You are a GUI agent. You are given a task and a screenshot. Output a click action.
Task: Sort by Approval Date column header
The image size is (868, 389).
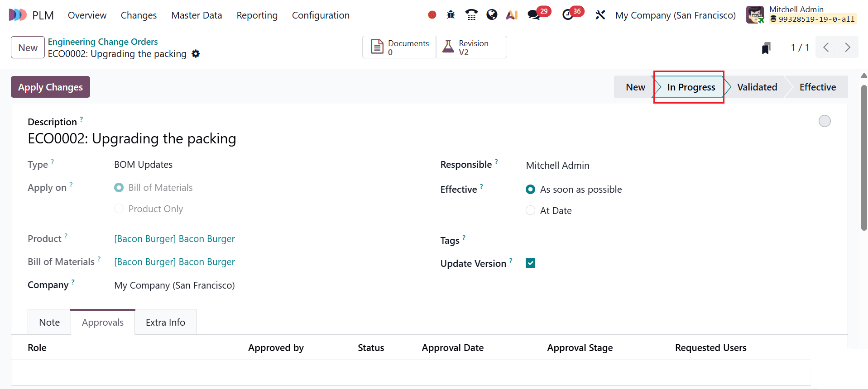453,347
